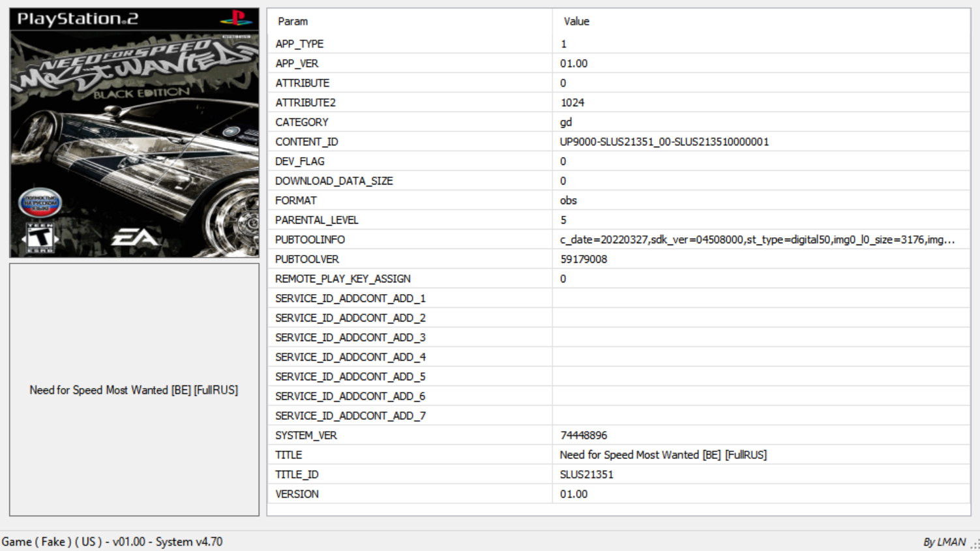
Task: Select SERVICE_ID_ADDCONT_ADD_2 parameter
Action: click(350, 318)
